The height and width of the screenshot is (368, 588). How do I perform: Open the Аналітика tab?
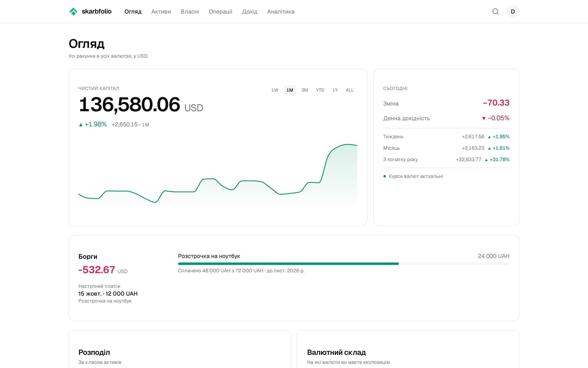pos(281,11)
